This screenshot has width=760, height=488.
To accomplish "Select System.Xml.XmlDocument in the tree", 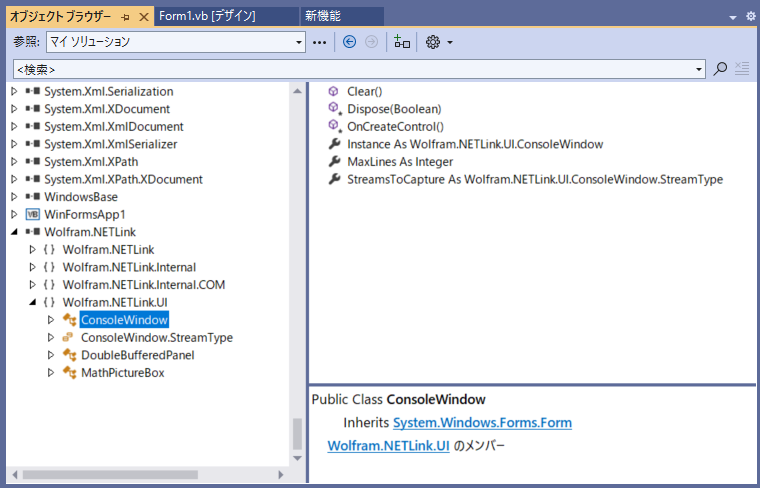I will (x=114, y=126).
